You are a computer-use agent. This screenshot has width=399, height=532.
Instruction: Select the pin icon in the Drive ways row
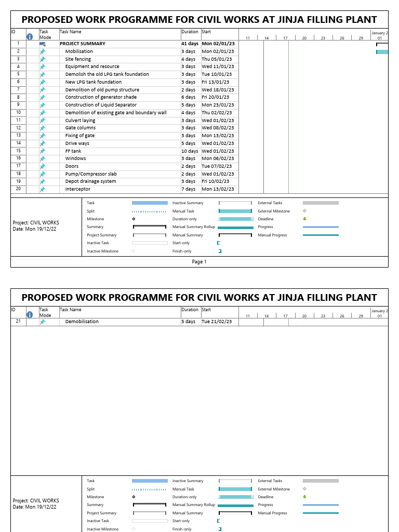43,143
